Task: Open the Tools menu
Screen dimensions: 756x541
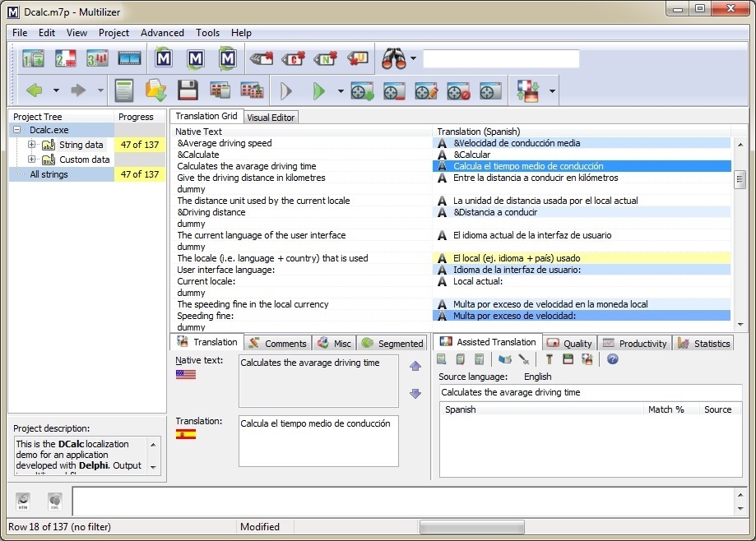Action: [207, 33]
